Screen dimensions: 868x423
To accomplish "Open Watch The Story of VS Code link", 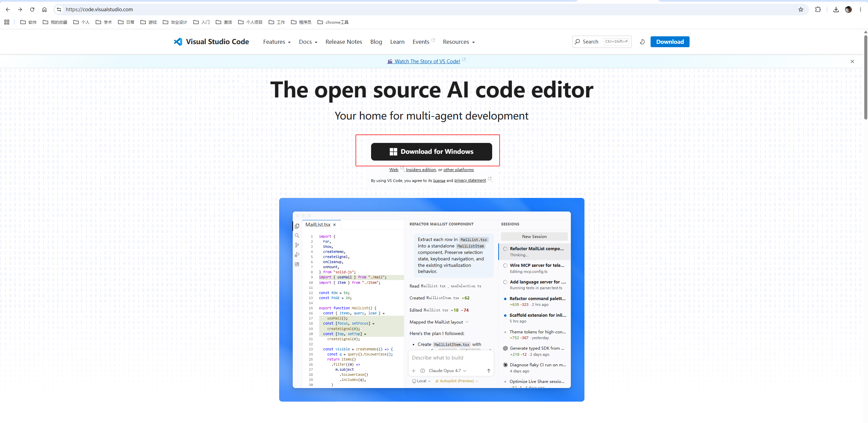I will pyautogui.click(x=427, y=61).
